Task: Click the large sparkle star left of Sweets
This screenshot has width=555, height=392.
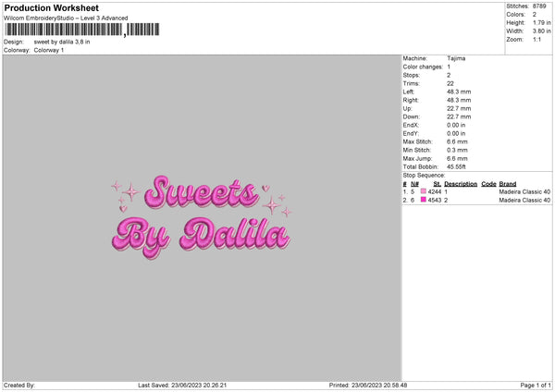Action: pyautogui.click(x=131, y=191)
